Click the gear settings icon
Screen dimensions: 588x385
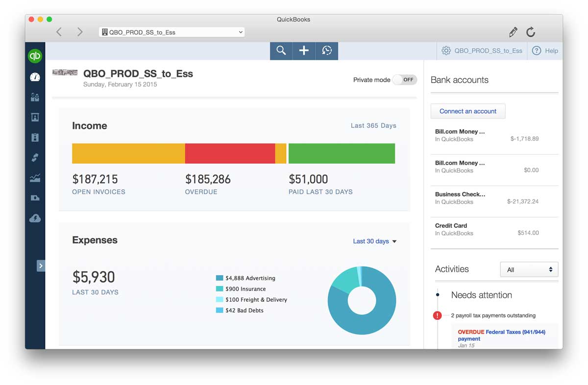coord(446,50)
